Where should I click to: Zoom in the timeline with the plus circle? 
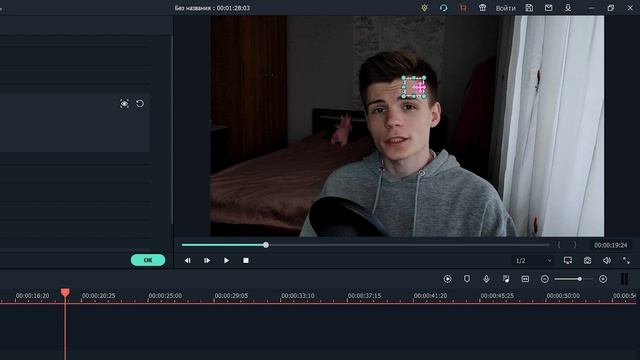click(603, 279)
